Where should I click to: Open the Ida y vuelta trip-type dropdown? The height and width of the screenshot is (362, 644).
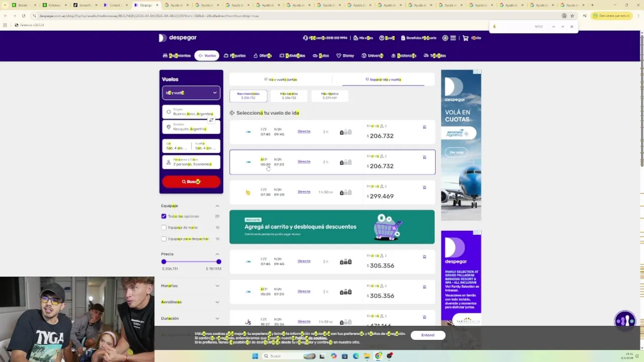pos(191,93)
